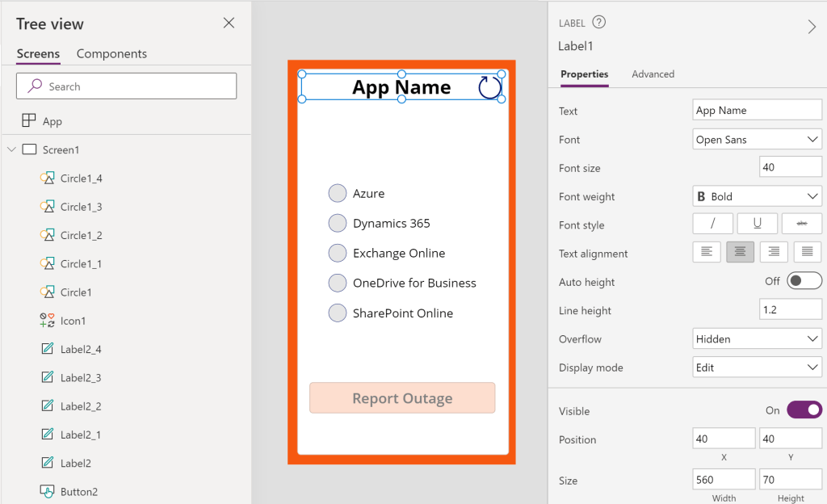Apply strikethrough font style

[802, 224]
